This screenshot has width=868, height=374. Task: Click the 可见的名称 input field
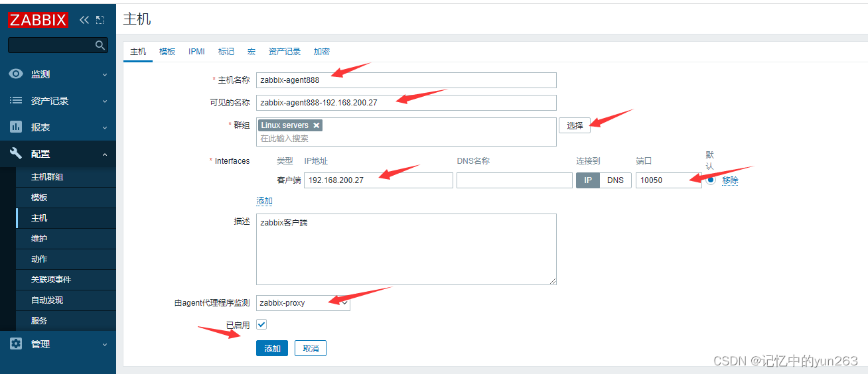click(406, 103)
